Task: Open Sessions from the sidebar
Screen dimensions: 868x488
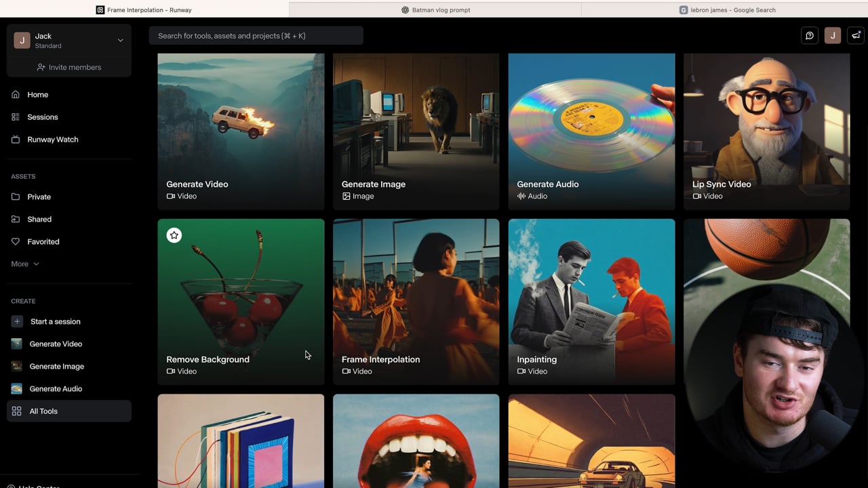Action: [x=69, y=117]
